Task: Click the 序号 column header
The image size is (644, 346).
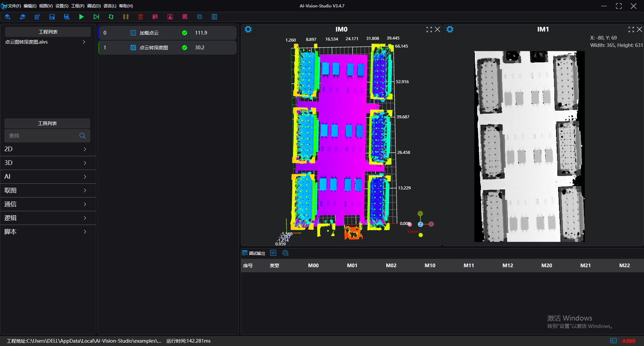Action: click(x=248, y=266)
